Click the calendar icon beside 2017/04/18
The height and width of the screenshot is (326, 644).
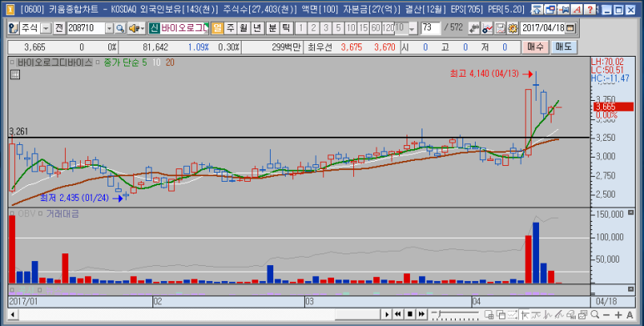570,28
